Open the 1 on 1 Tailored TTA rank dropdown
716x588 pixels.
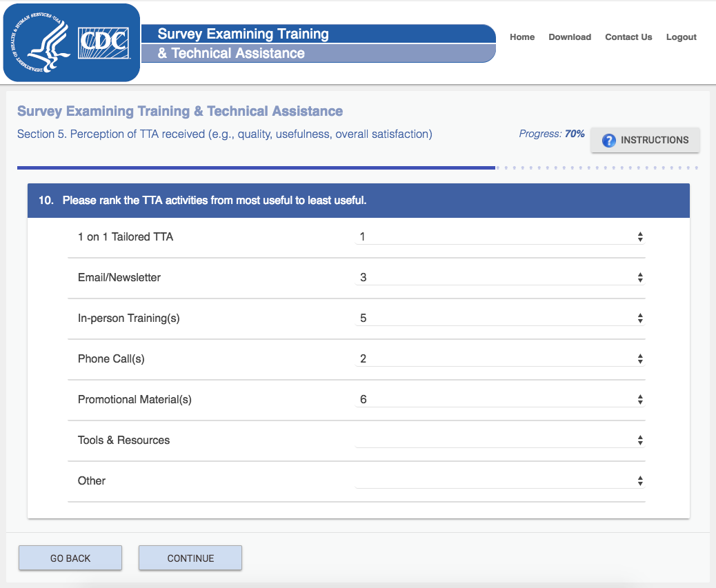click(500, 237)
